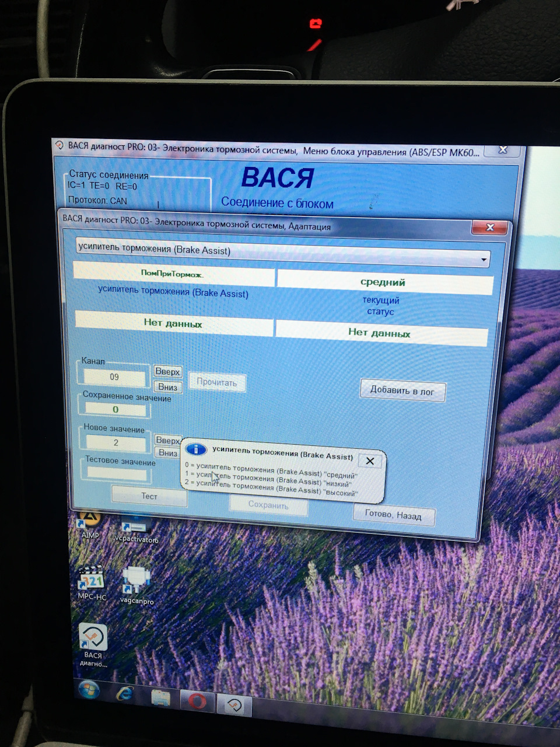Click the Сохраненное значение field showing 0
The image size is (560, 747).
(x=116, y=409)
